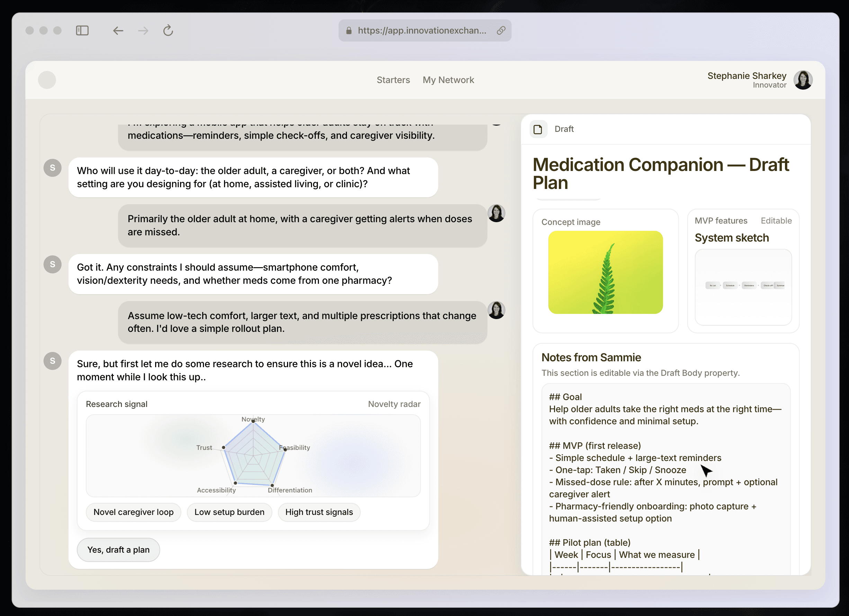This screenshot has width=849, height=616.
Task: Go to My Network
Action: [448, 80]
